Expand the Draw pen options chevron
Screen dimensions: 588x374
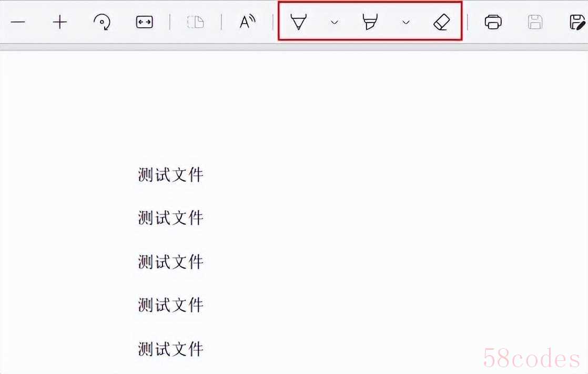point(334,23)
